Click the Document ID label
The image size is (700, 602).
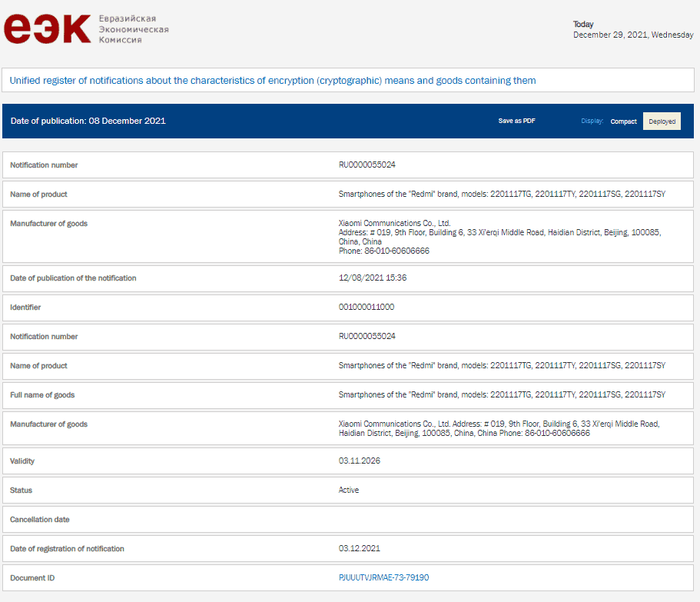[x=32, y=578]
